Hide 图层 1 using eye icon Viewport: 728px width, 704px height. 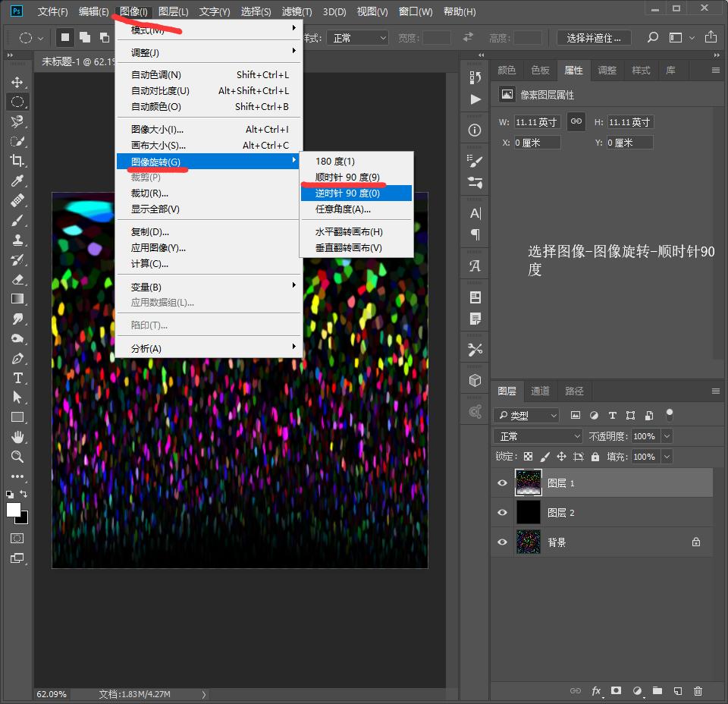(502, 483)
